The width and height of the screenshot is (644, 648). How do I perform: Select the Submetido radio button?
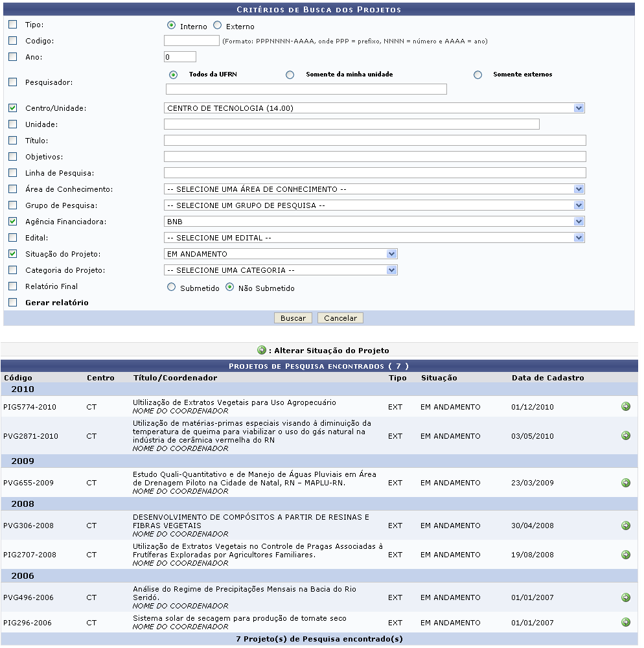tap(172, 288)
